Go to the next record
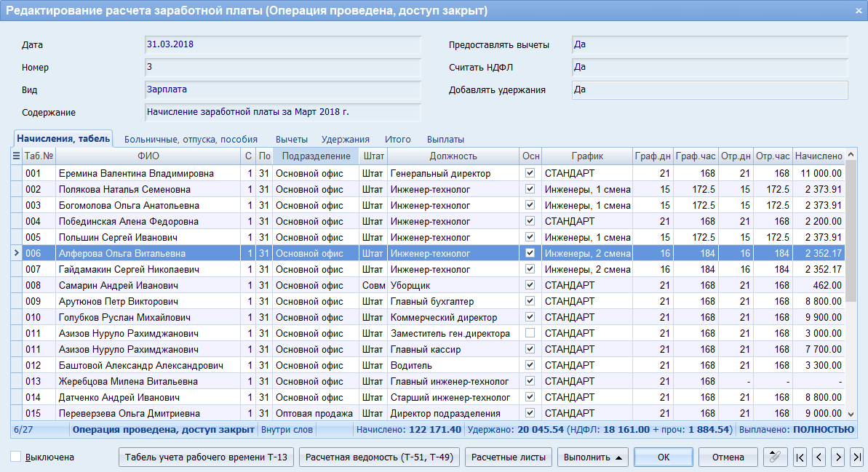This screenshot has width=868, height=472. click(x=837, y=457)
